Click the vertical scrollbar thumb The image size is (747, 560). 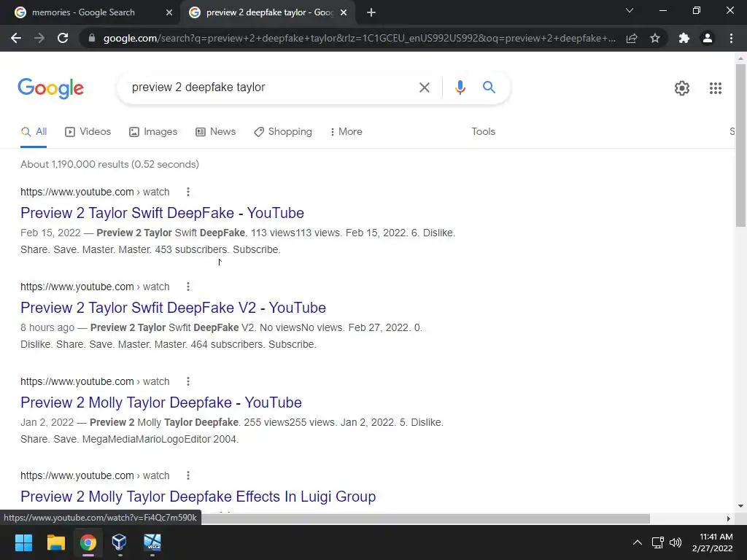[x=740, y=145]
